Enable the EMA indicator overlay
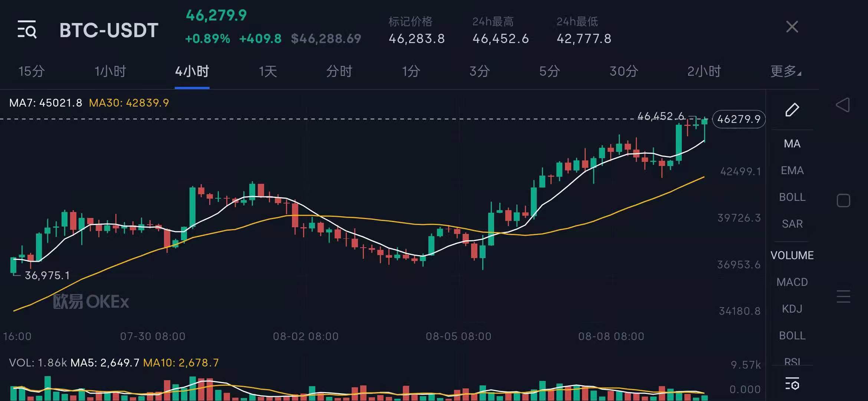The height and width of the screenshot is (401, 868). pyautogui.click(x=792, y=170)
